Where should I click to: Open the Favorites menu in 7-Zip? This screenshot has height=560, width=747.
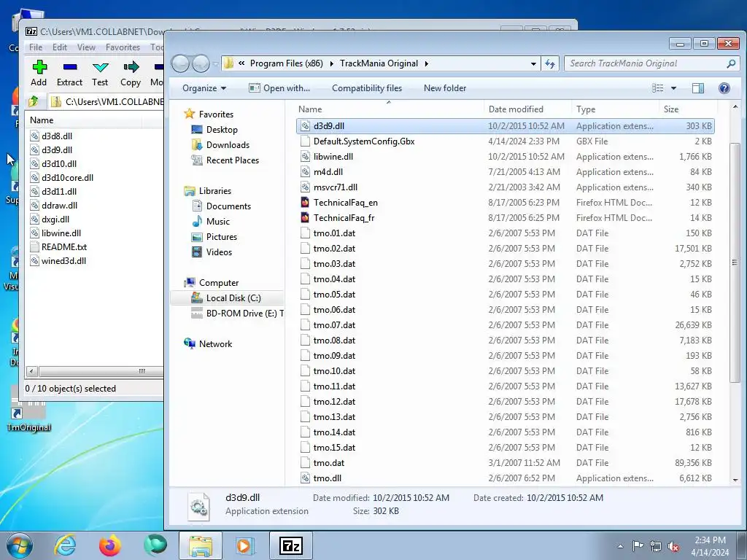(x=123, y=47)
